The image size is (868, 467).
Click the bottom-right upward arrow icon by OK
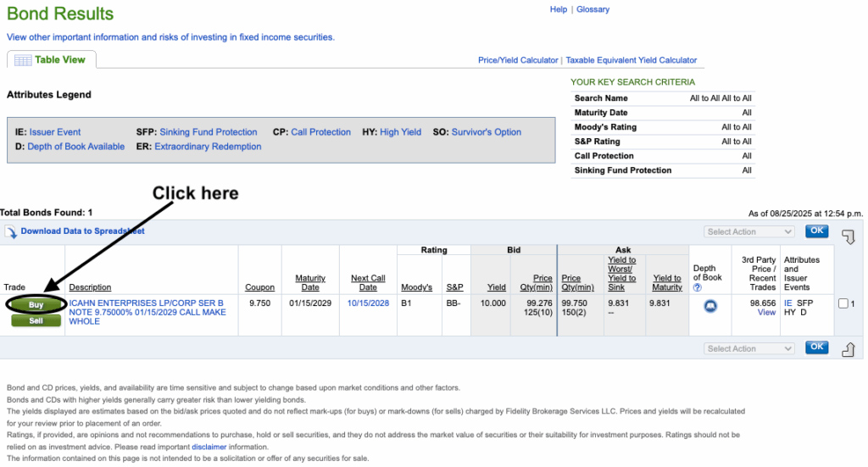click(x=848, y=349)
